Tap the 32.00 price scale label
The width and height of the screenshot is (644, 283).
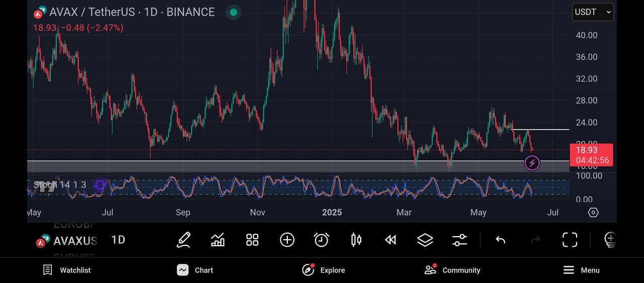coord(587,79)
